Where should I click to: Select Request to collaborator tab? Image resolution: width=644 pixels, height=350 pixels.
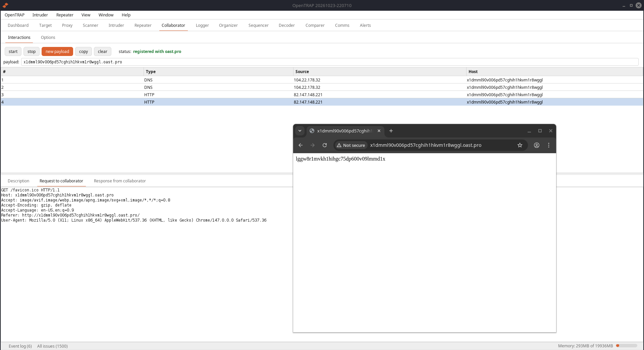61,181
